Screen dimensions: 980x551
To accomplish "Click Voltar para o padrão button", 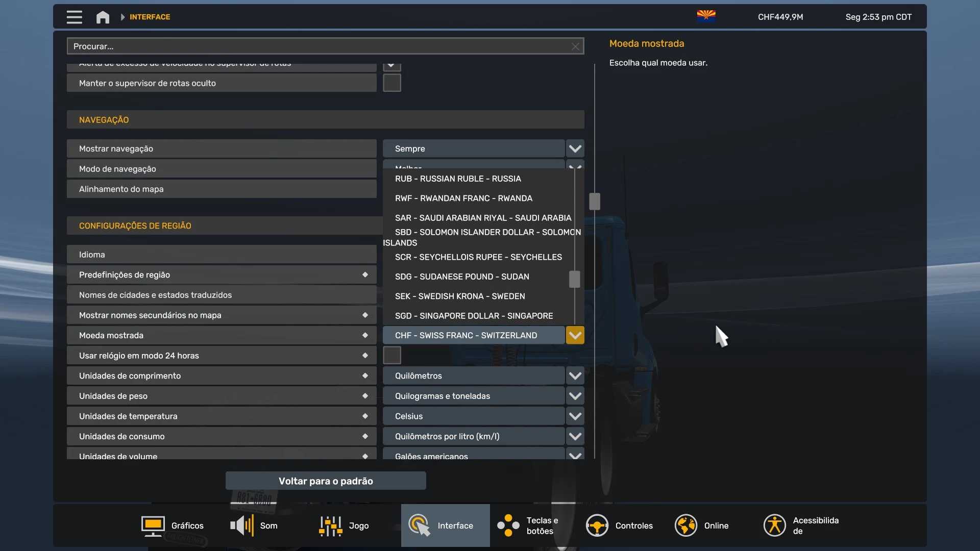I will click(x=326, y=481).
